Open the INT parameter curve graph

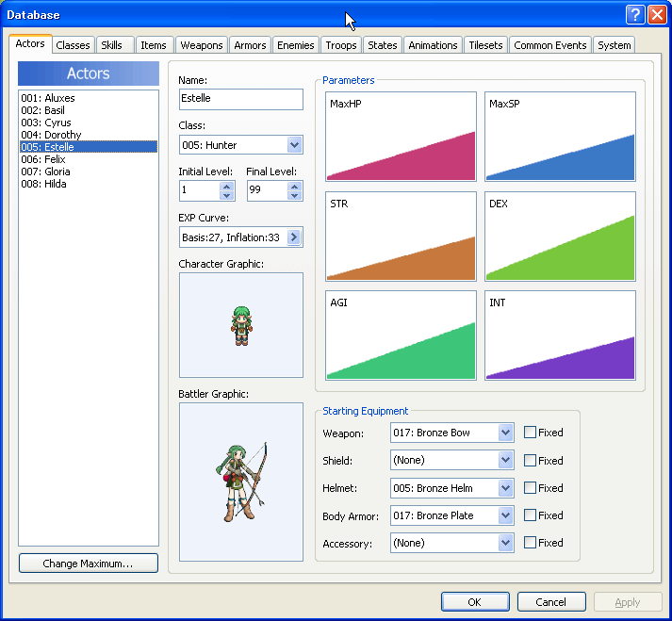pyautogui.click(x=560, y=335)
